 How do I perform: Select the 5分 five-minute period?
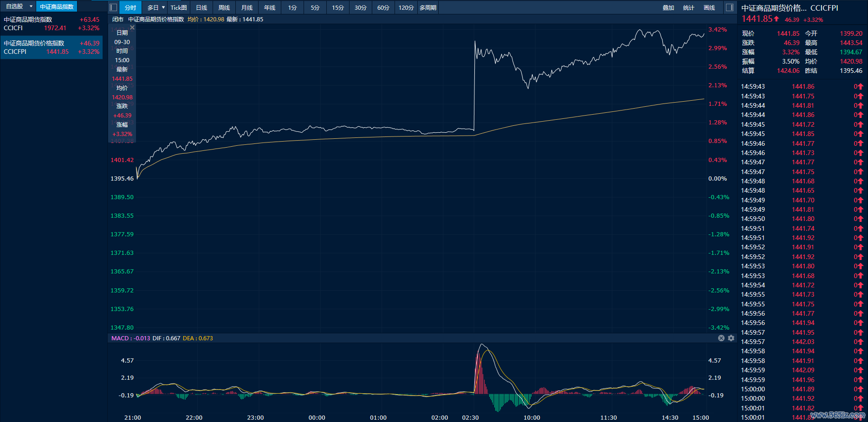click(x=315, y=7)
